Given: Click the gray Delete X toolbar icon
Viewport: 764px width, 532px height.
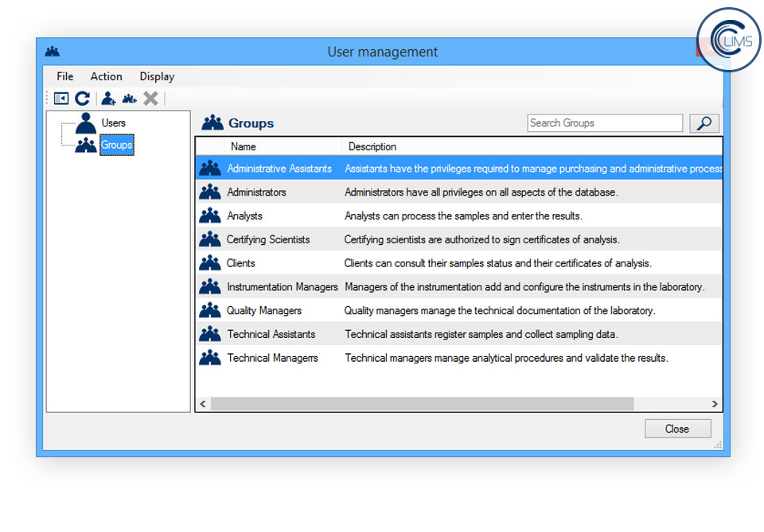Looking at the screenshot, I should pos(150,99).
